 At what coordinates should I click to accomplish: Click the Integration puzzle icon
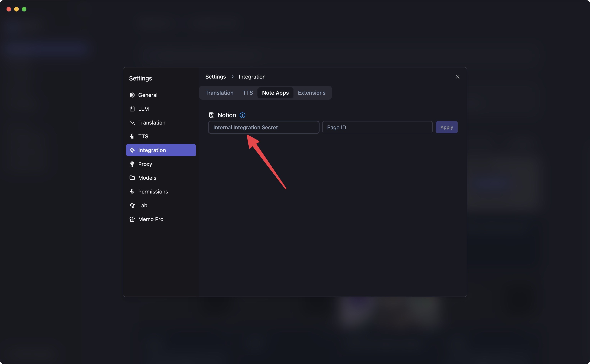tap(132, 150)
